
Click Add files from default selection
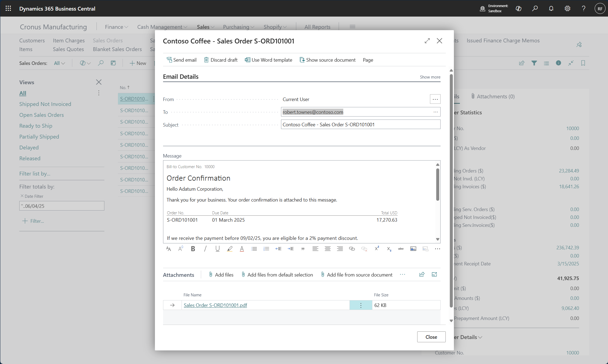click(x=277, y=275)
